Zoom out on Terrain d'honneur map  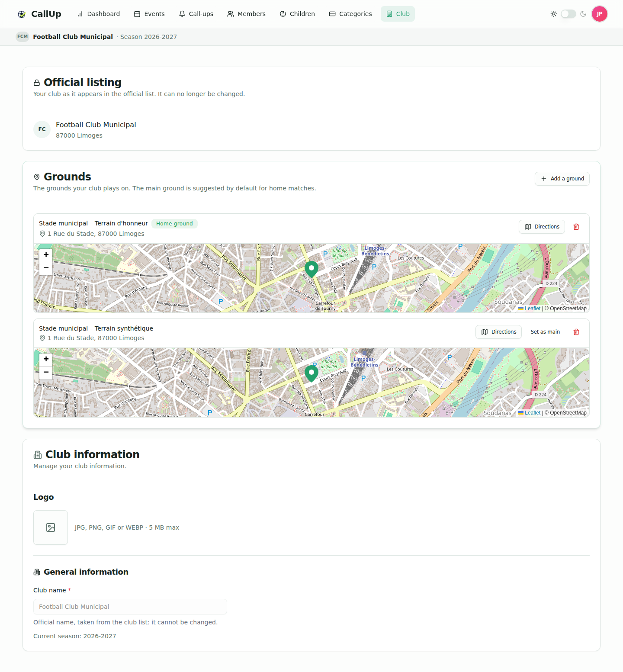(x=46, y=268)
